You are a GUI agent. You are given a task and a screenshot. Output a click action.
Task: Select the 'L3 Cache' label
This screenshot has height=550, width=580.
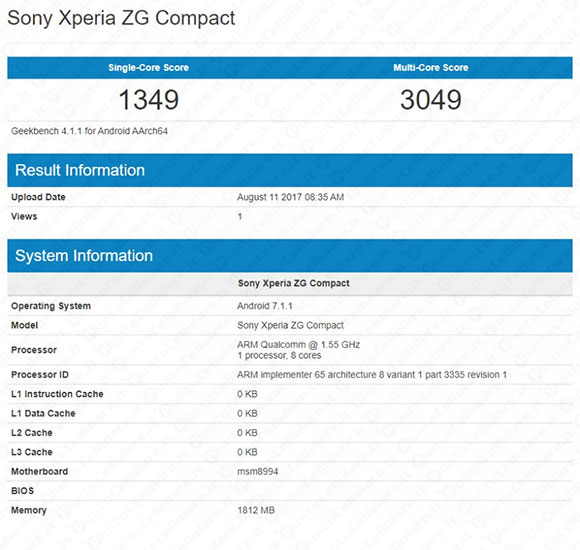32,452
